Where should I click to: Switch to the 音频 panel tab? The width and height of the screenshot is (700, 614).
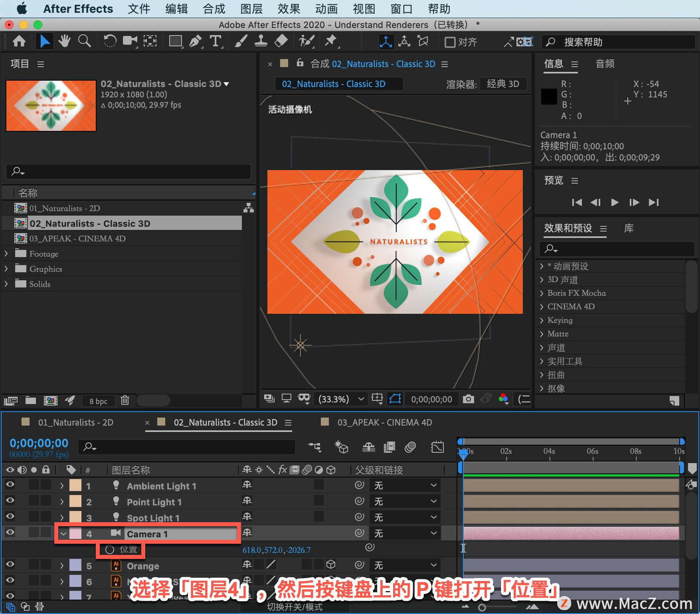point(605,63)
